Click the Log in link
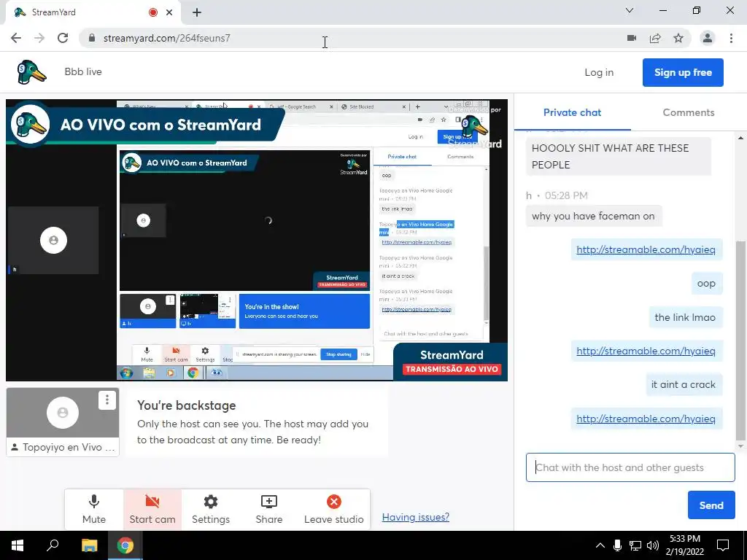 tap(599, 72)
